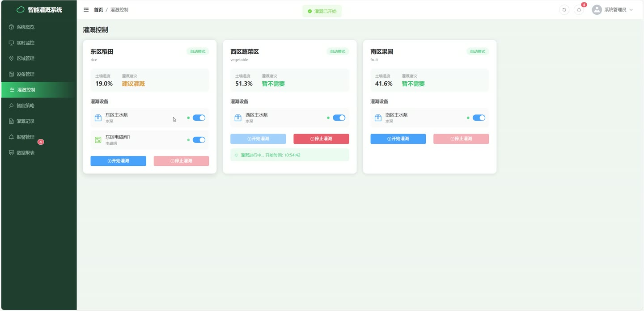Click the 东区主水泵 pump icon

pos(98,118)
